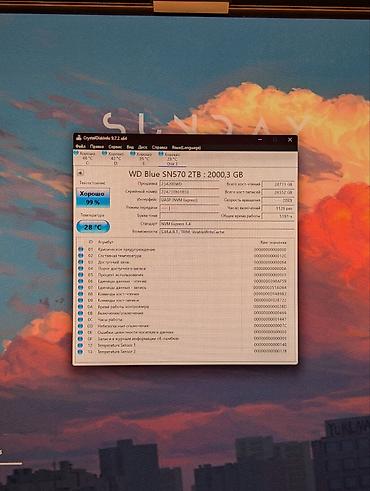Select the Temperature Sensor 1 row text

click(x=116, y=345)
